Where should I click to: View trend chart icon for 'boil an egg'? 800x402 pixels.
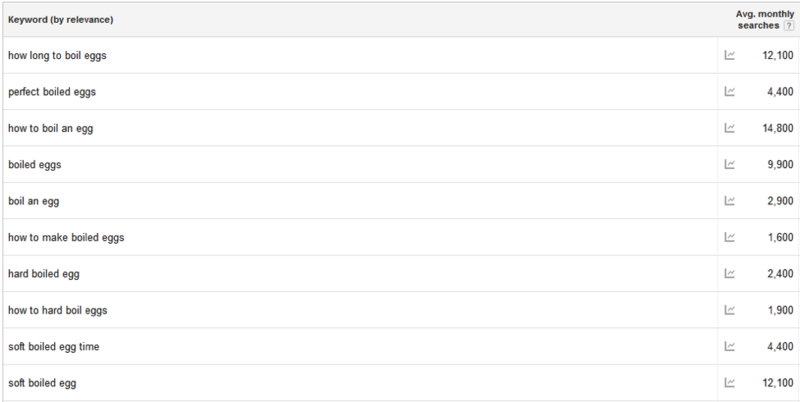click(730, 200)
